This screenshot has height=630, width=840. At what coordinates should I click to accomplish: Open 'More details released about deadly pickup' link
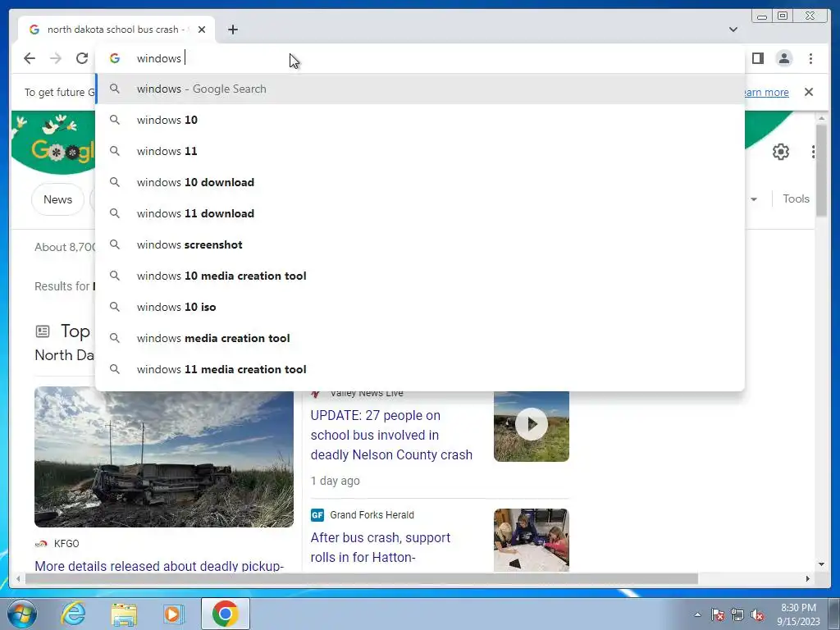coord(159,566)
